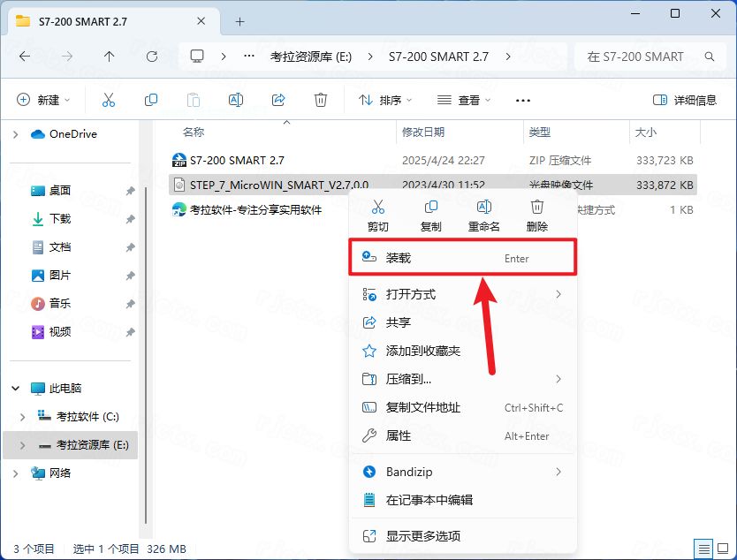The image size is (737, 560).
Task: Click the Refresh icon in the navigation bar
Action: tap(150, 56)
